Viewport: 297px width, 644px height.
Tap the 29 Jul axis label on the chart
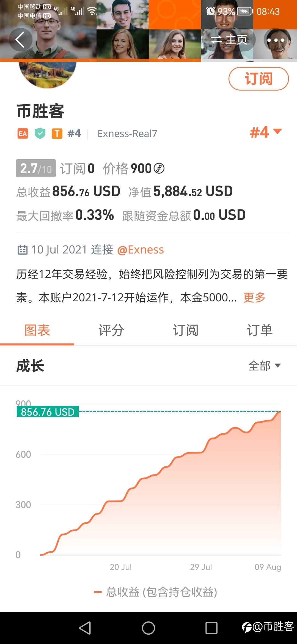click(x=201, y=567)
